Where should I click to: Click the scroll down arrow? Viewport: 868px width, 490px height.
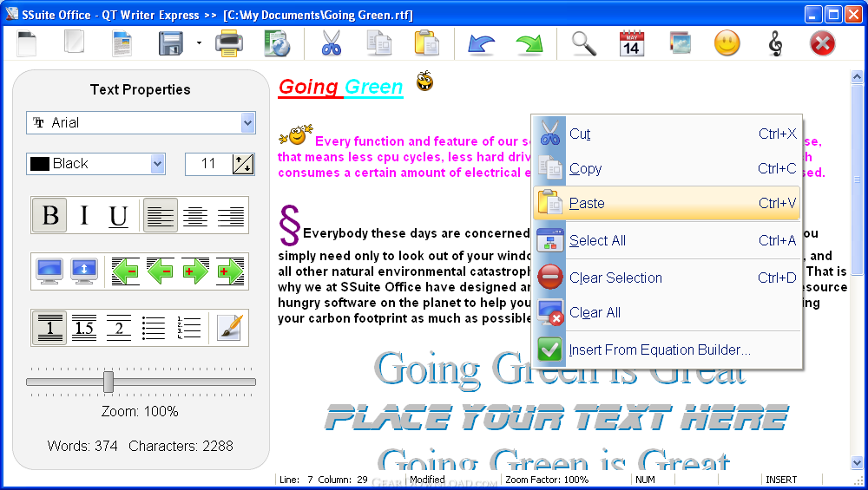click(857, 463)
